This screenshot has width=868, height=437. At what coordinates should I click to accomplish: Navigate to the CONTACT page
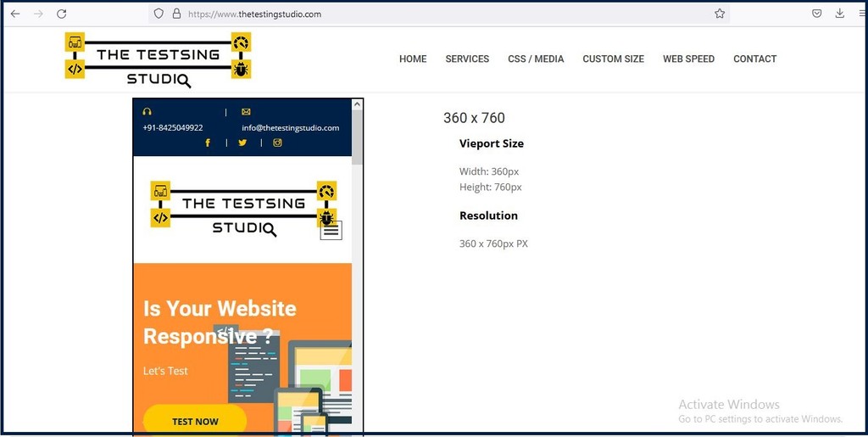[754, 59]
